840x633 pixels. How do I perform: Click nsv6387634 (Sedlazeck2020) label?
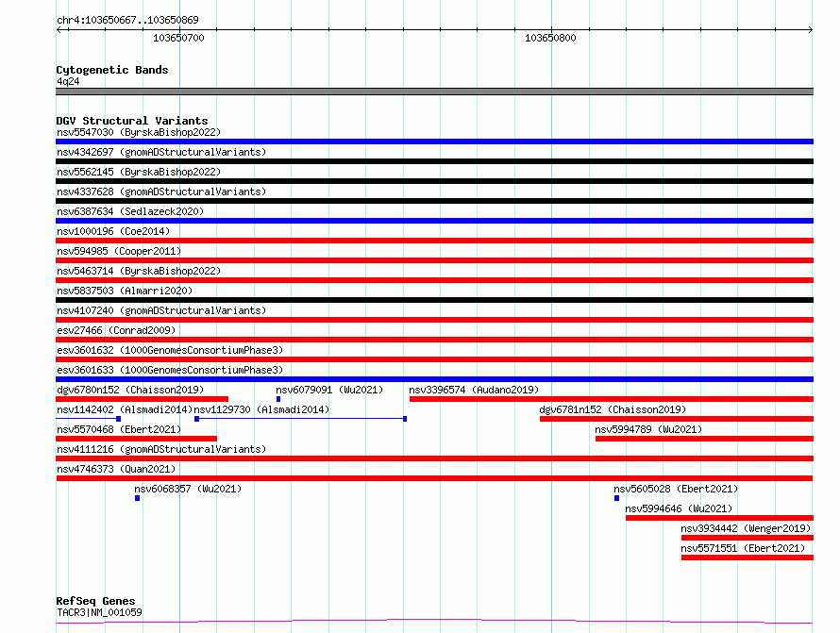130,211
